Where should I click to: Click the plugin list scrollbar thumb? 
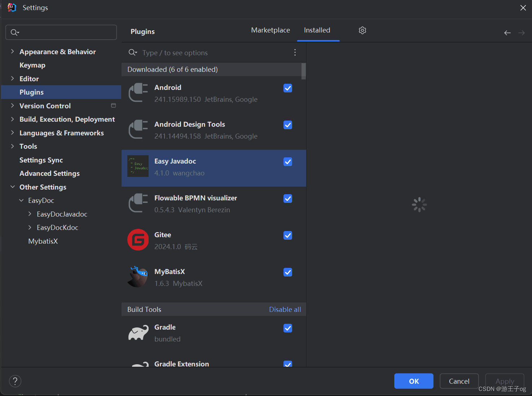pyautogui.click(x=304, y=71)
